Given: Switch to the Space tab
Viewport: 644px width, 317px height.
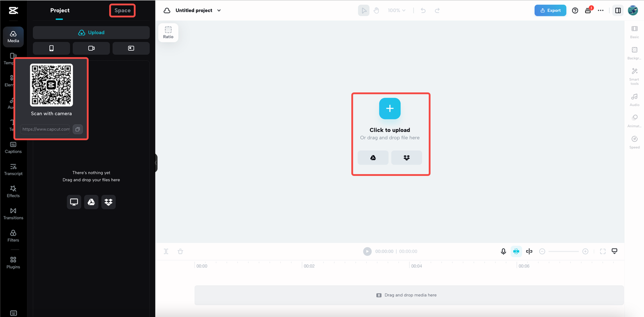Looking at the screenshot, I should tap(122, 11).
